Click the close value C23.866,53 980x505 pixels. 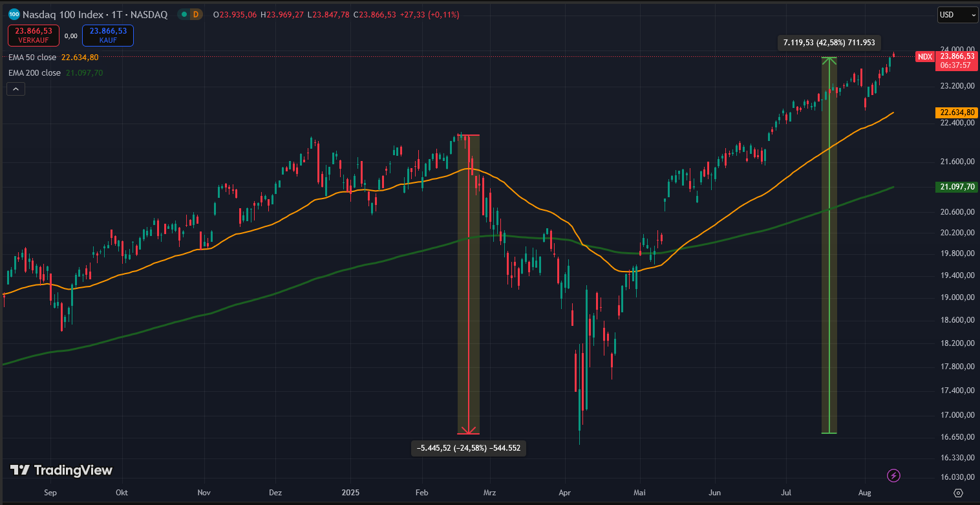click(374, 14)
